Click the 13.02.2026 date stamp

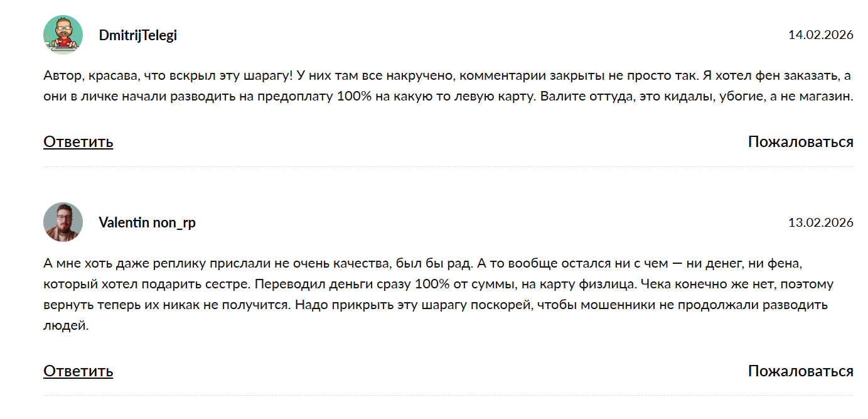coord(820,222)
